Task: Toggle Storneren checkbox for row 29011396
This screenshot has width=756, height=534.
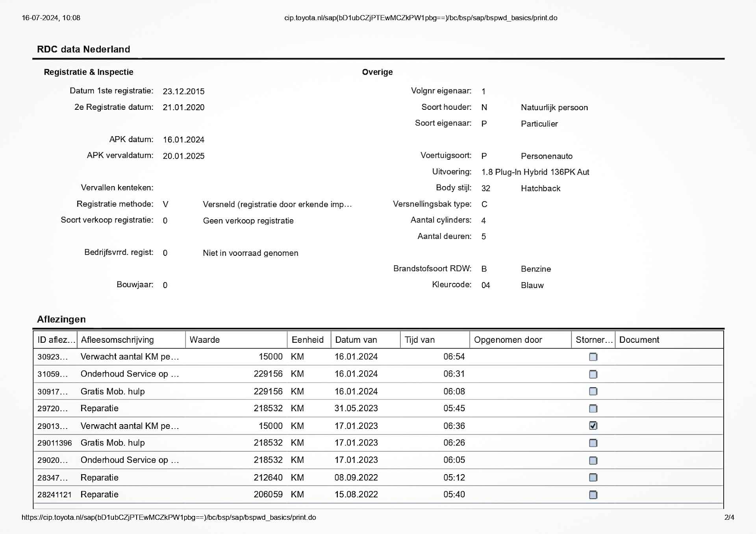Action: click(x=593, y=443)
